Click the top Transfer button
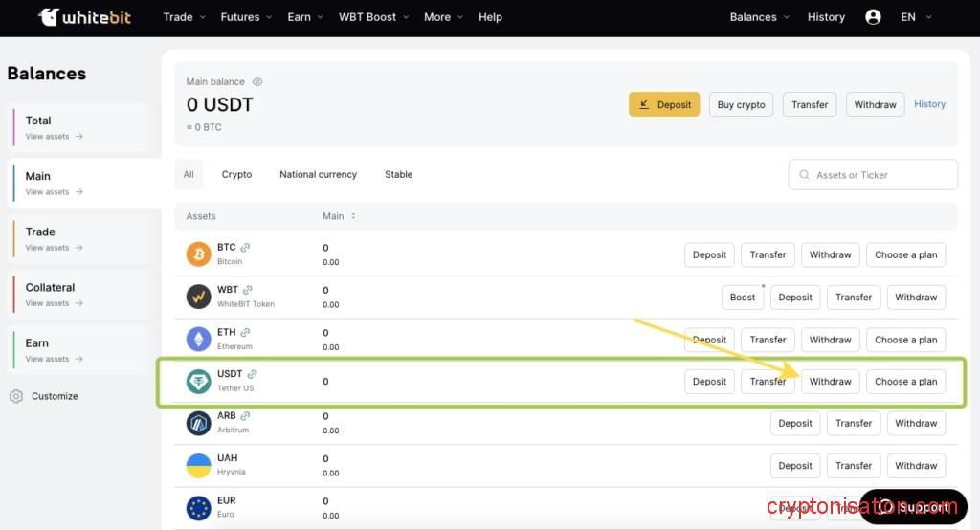This screenshot has width=980, height=530. 810,104
